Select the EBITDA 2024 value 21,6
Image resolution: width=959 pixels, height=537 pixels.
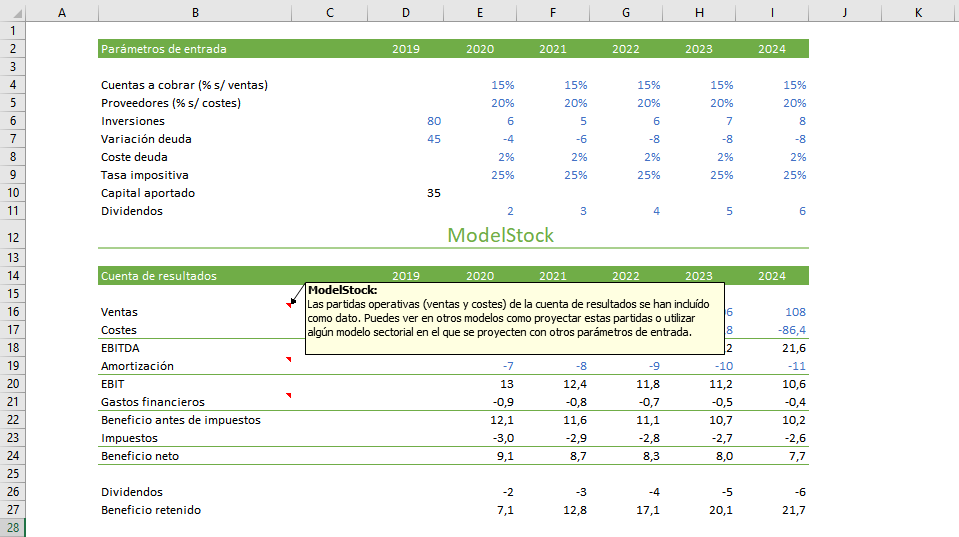tap(793, 348)
